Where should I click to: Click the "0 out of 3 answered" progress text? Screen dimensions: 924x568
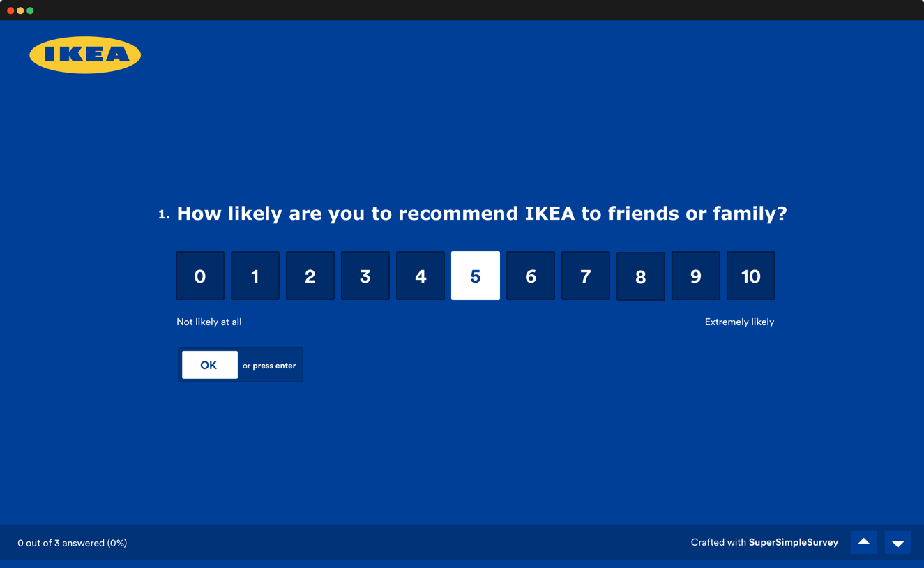73,543
